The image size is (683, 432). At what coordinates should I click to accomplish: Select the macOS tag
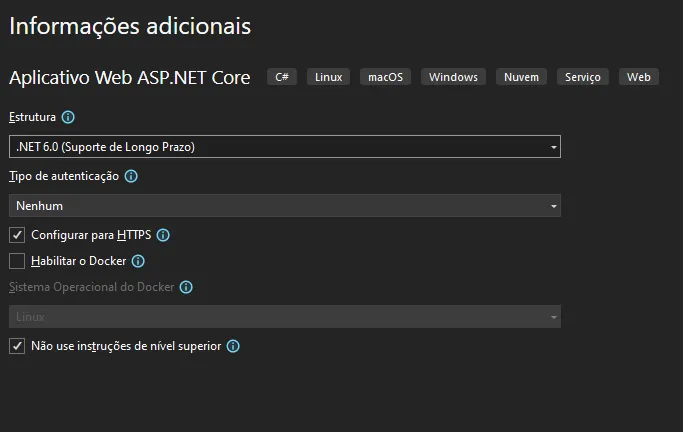[385, 77]
